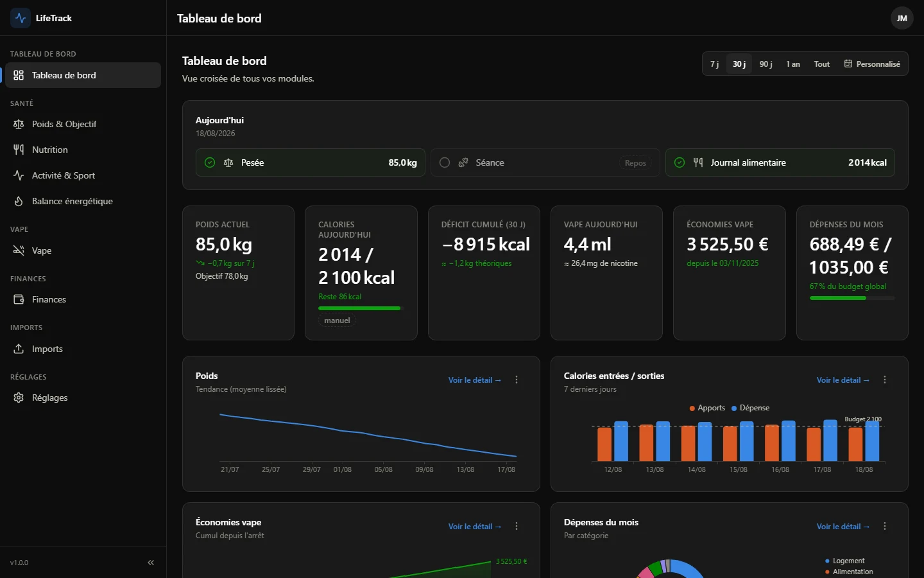
Task: Click the utensils icon in Journal alimentaire
Action: click(698, 162)
